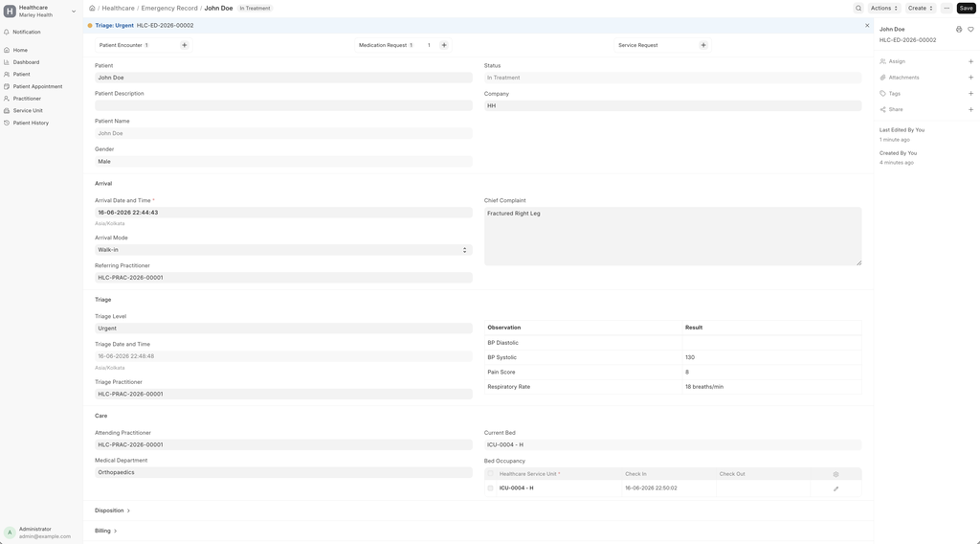This screenshot has width=980, height=544.
Task: Open the Create dropdown
Action: pyautogui.click(x=920, y=8)
